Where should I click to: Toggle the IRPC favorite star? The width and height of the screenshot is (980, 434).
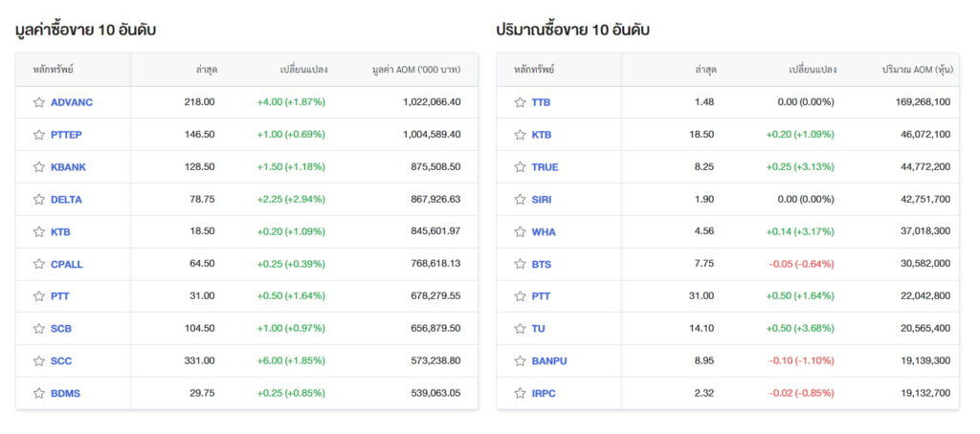coord(520,394)
